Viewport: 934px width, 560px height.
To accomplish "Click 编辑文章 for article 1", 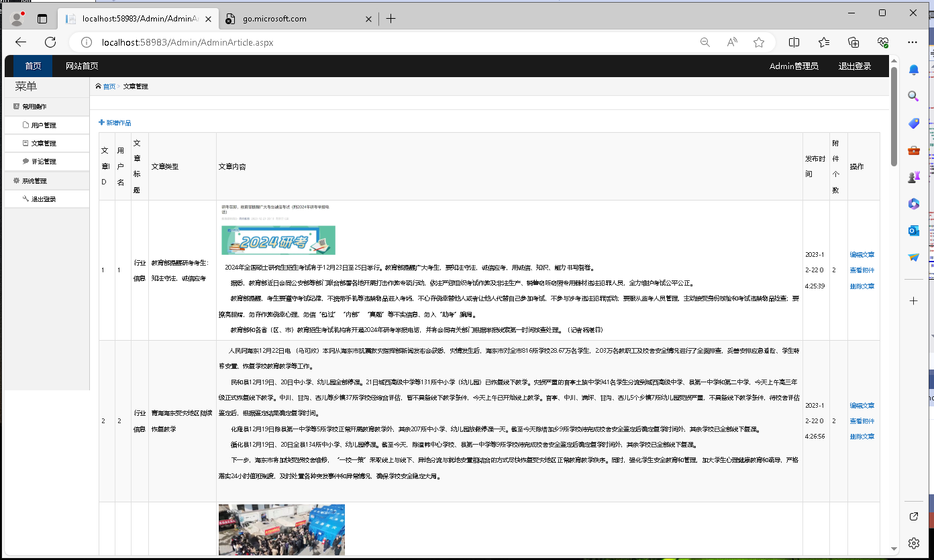I will tap(862, 254).
